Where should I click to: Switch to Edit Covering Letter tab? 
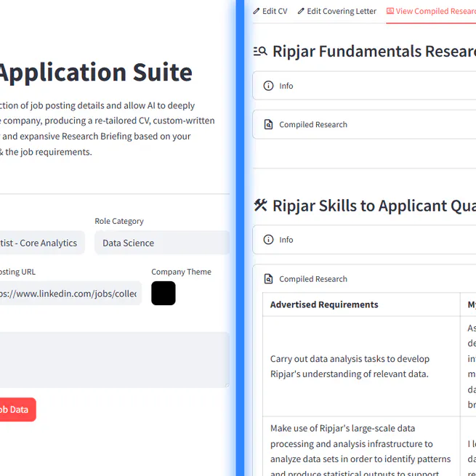coord(336,11)
